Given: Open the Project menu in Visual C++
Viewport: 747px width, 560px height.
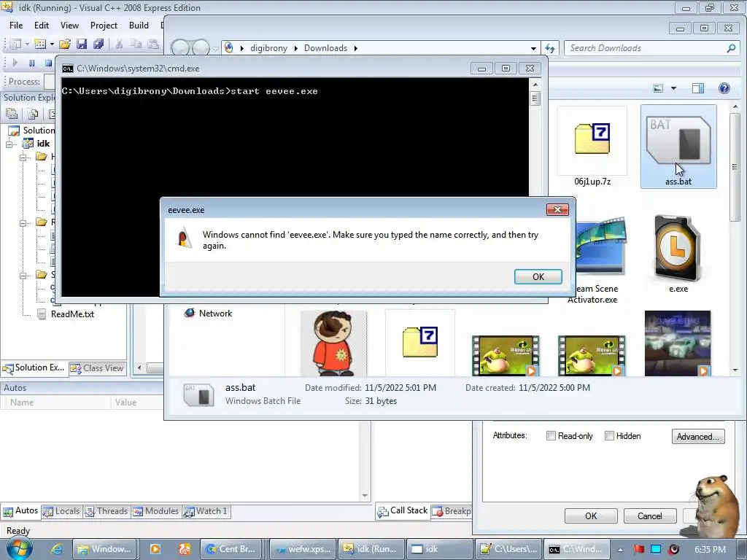Looking at the screenshot, I should tap(104, 26).
